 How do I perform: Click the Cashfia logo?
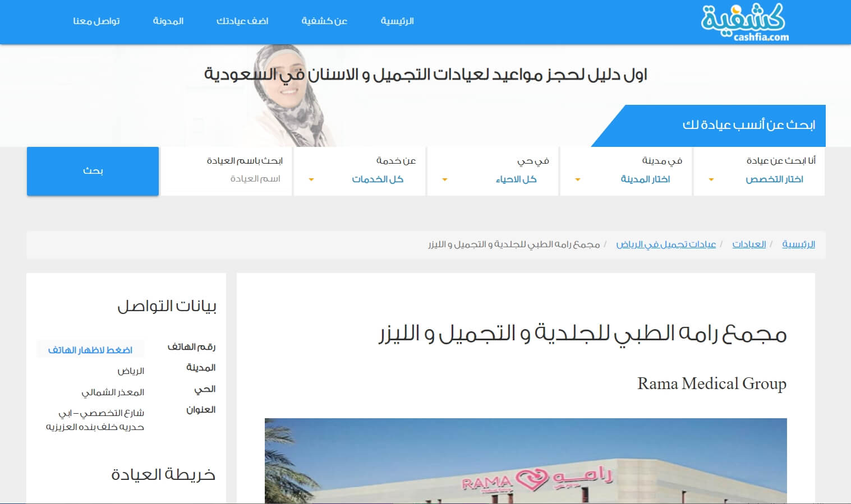(x=744, y=22)
